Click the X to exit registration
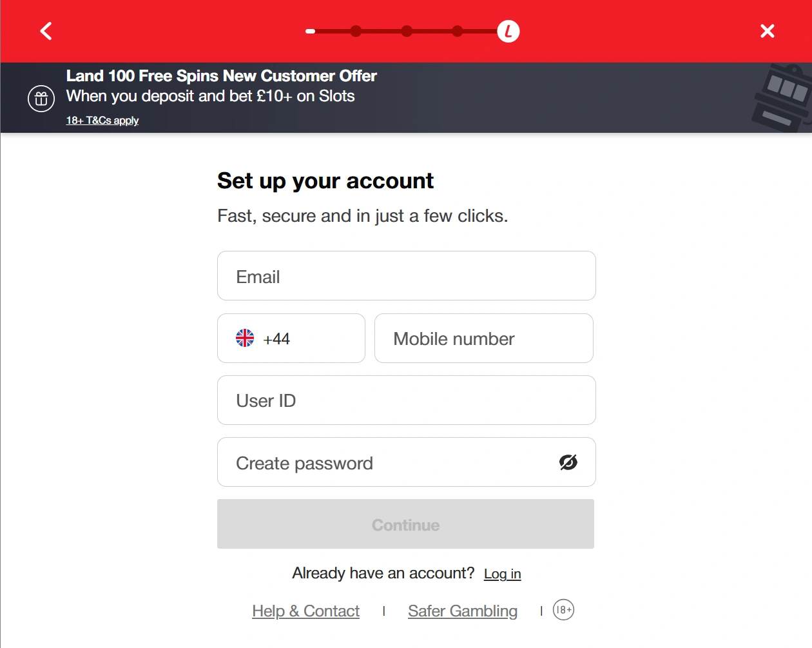This screenshot has width=812, height=648. pyautogui.click(x=767, y=30)
